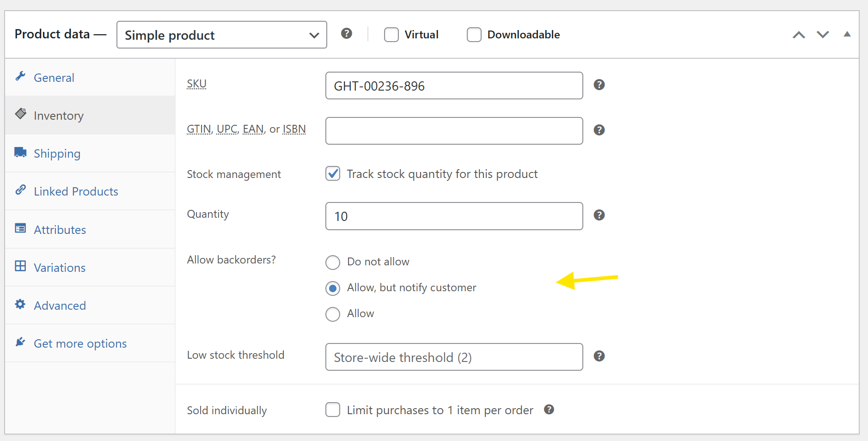
Task: Click the help icon next to SKU field
Action: pos(599,85)
